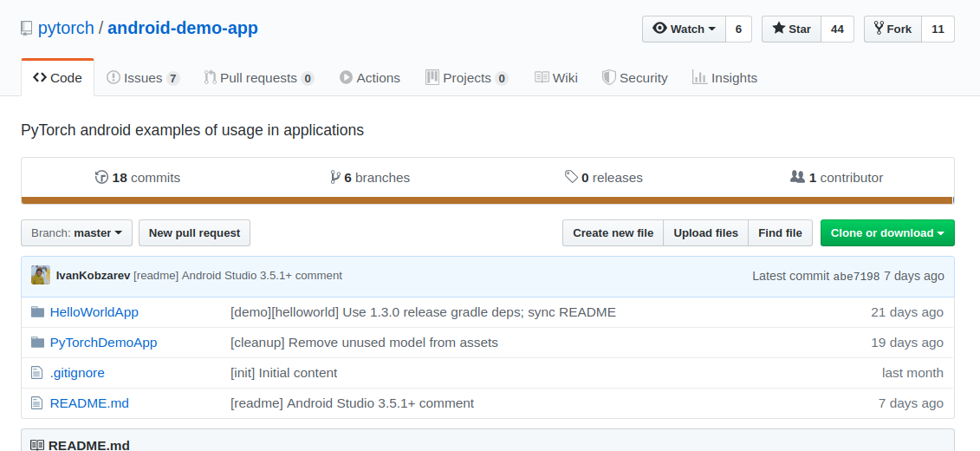Click the Insights graph icon

tap(699, 78)
